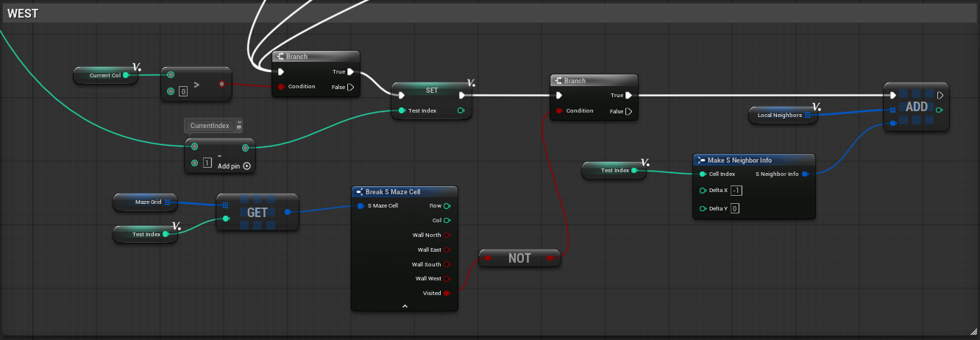Click the Wall South output pin
980x340 pixels.
447,265
